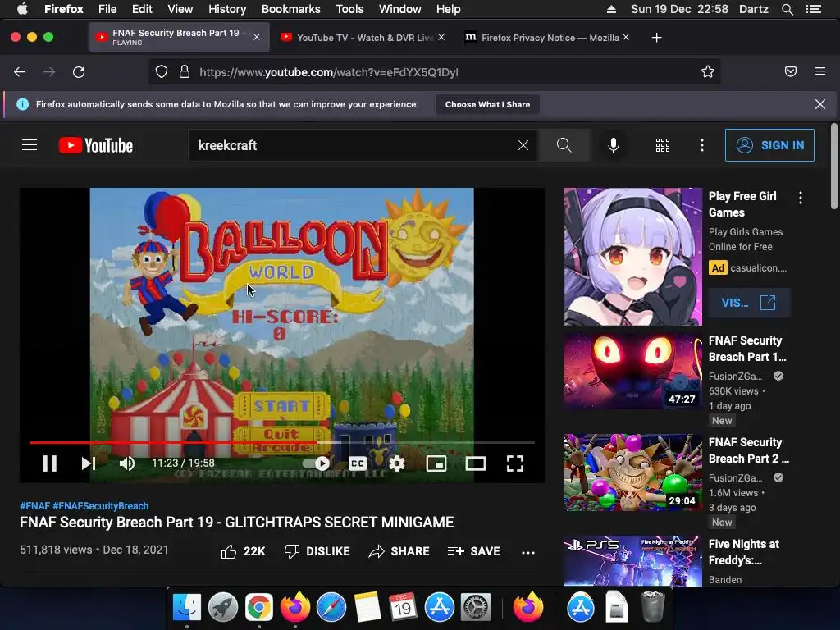Open the YouTube guide hamburger menu

click(x=30, y=145)
